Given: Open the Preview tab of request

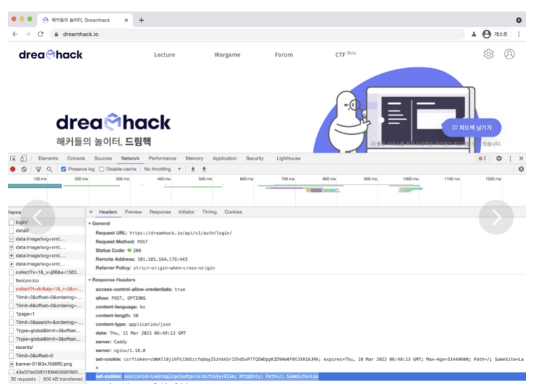Looking at the screenshot, I should [x=133, y=212].
